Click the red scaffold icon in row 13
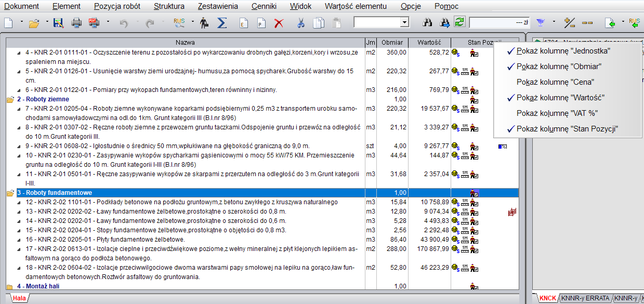644x304 pixels. coord(512,212)
